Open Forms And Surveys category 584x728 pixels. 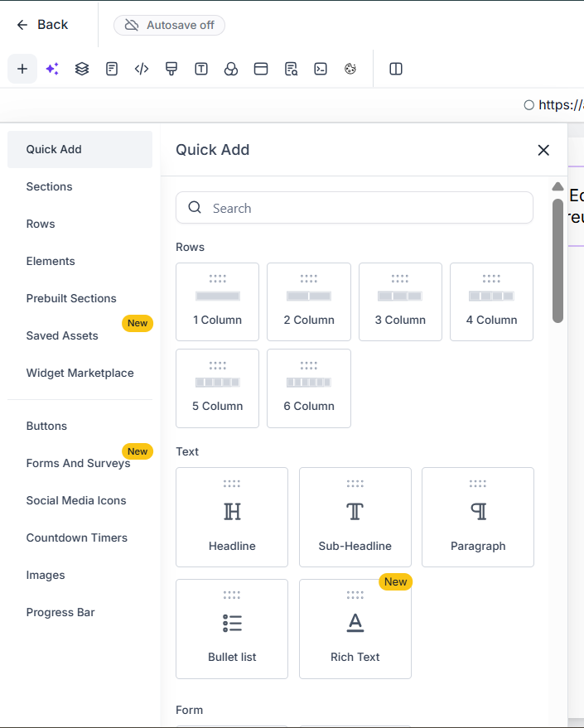click(78, 463)
